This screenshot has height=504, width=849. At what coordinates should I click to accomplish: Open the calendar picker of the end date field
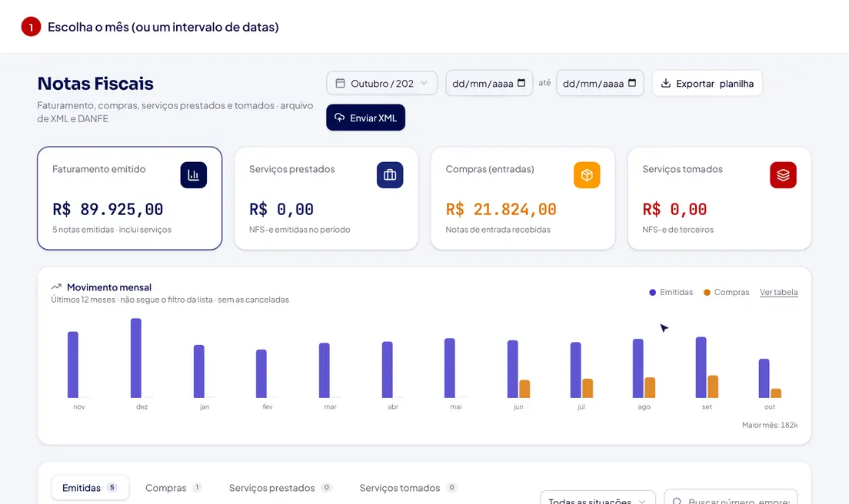tap(632, 83)
